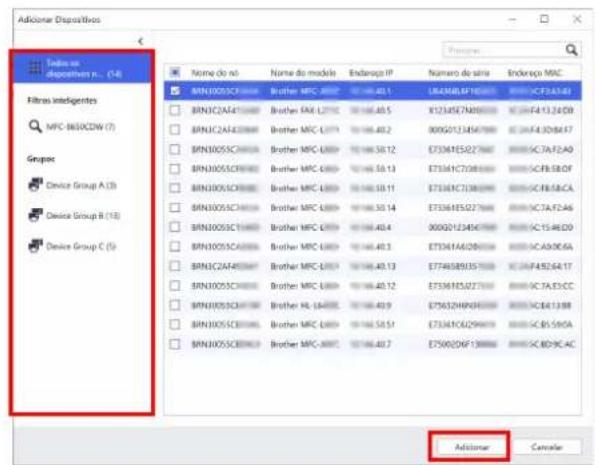Click the MAC address cell ending 24:DB

click(x=541, y=110)
